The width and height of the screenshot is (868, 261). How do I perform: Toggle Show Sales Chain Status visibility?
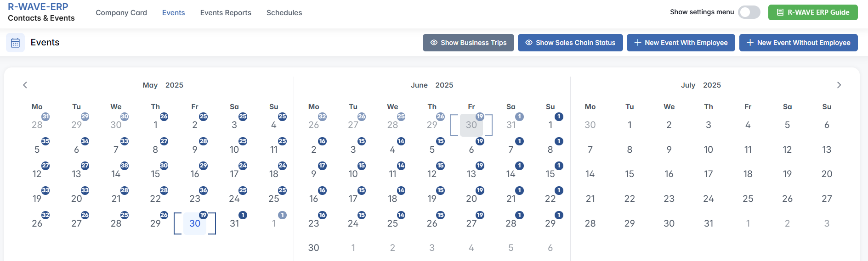pos(570,43)
